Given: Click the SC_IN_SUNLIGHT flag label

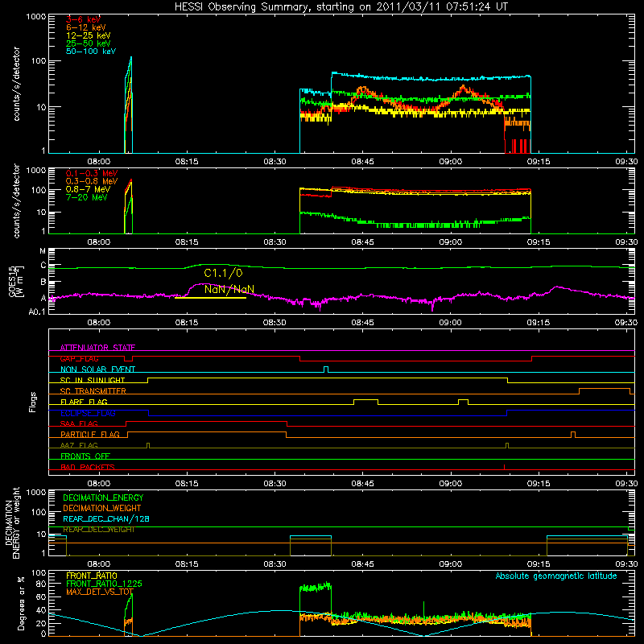Looking at the screenshot, I should point(93,380).
